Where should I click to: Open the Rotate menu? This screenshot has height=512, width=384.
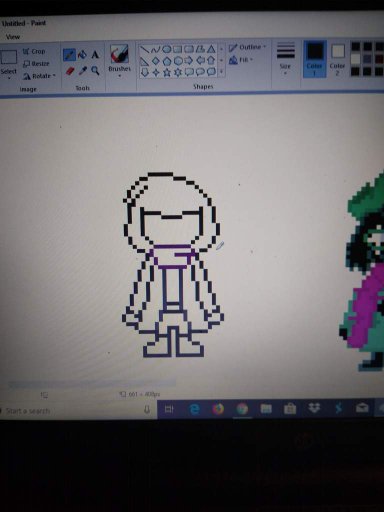(39, 76)
